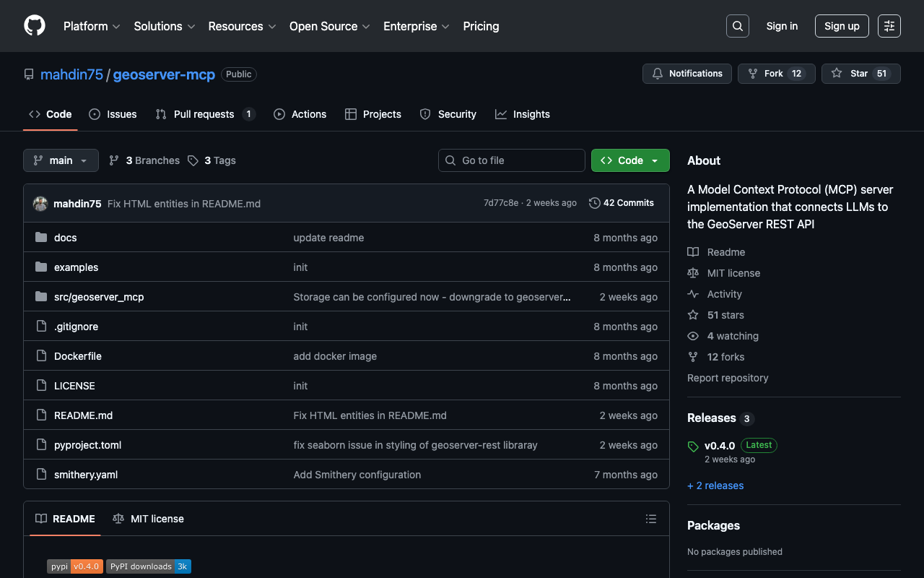This screenshot has height=578, width=924.
Task: Open the main branch dropdown
Action: tap(61, 160)
